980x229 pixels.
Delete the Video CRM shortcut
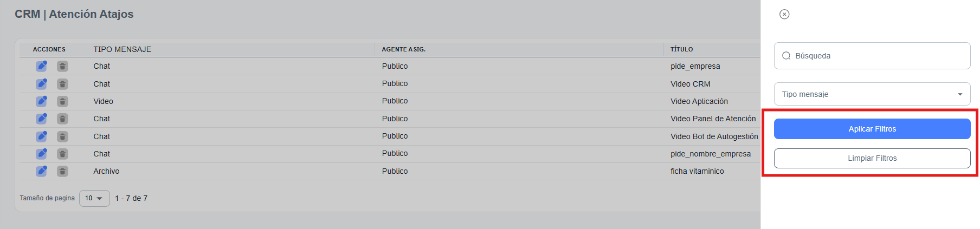pyautogui.click(x=63, y=84)
